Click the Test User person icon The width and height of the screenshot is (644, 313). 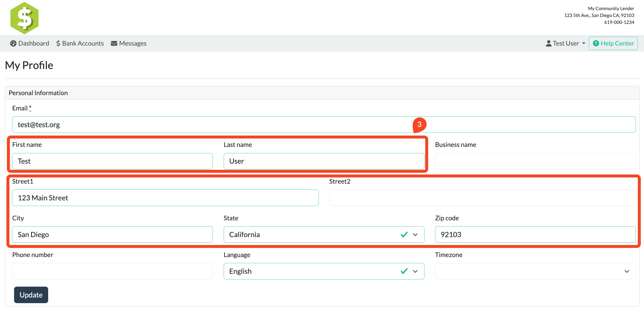[548, 43]
